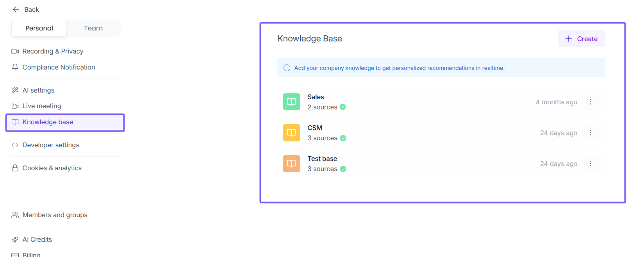Click the info icon in the blue banner
The image size is (644, 257).
tap(287, 68)
